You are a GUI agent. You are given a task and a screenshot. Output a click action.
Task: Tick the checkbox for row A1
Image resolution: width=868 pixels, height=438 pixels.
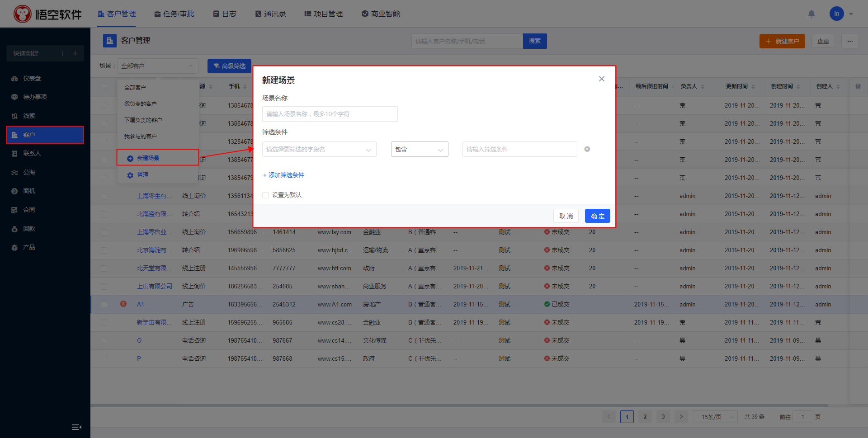click(104, 305)
